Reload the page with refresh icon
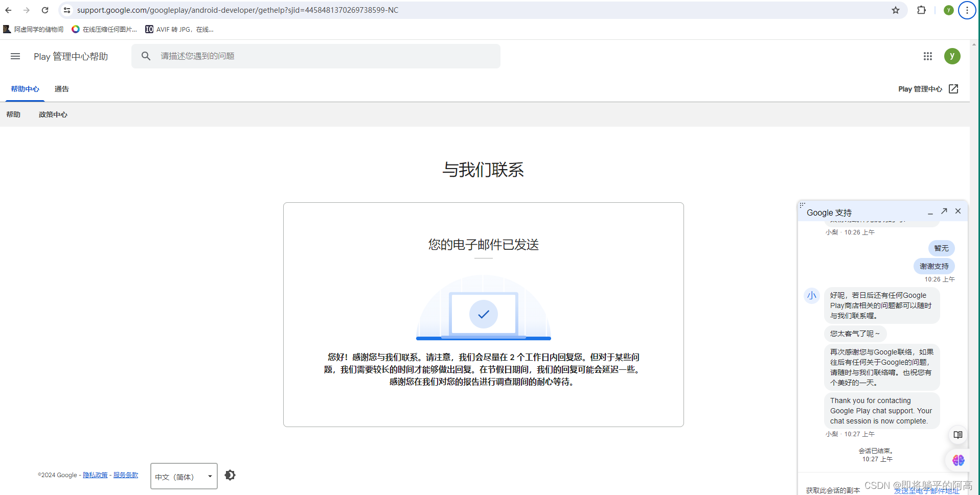Viewport: 980px width, 495px height. point(45,10)
